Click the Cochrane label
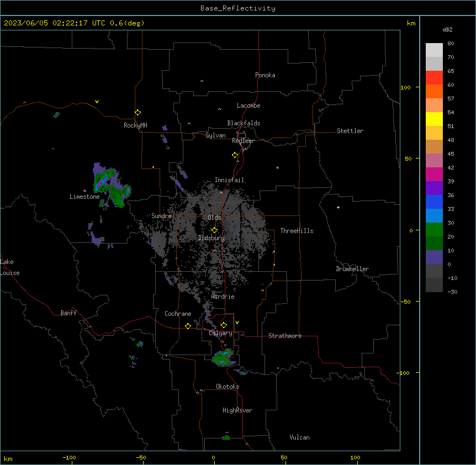The width and height of the screenshot is (476, 465). tap(178, 314)
